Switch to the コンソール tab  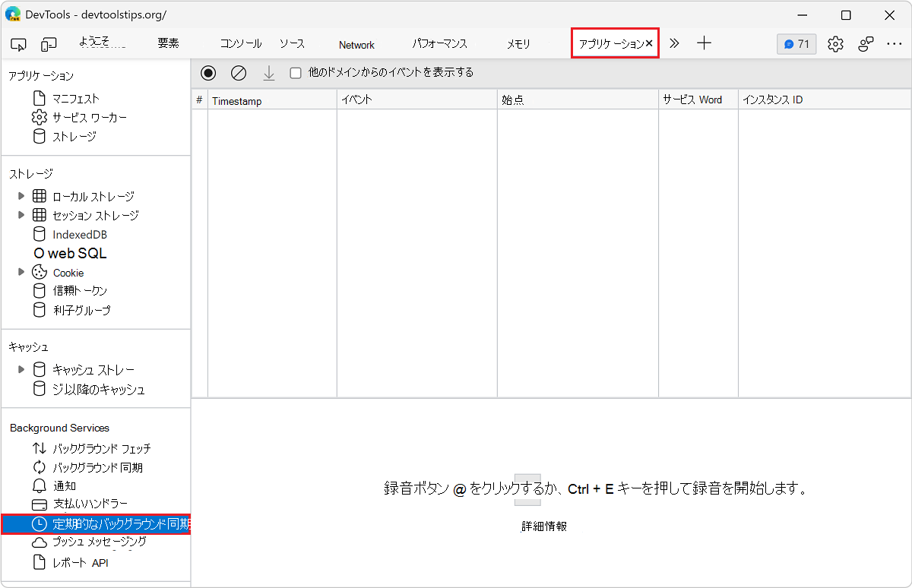[240, 43]
